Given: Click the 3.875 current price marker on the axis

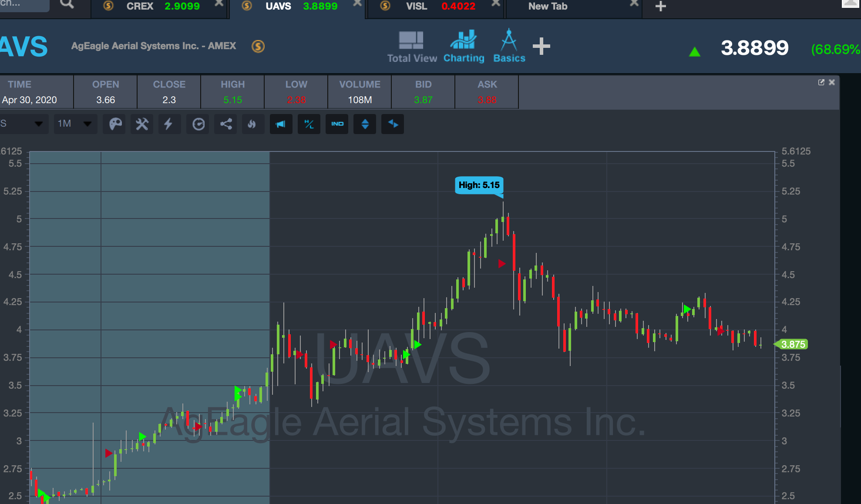Looking at the screenshot, I should click(x=792, y=344).
